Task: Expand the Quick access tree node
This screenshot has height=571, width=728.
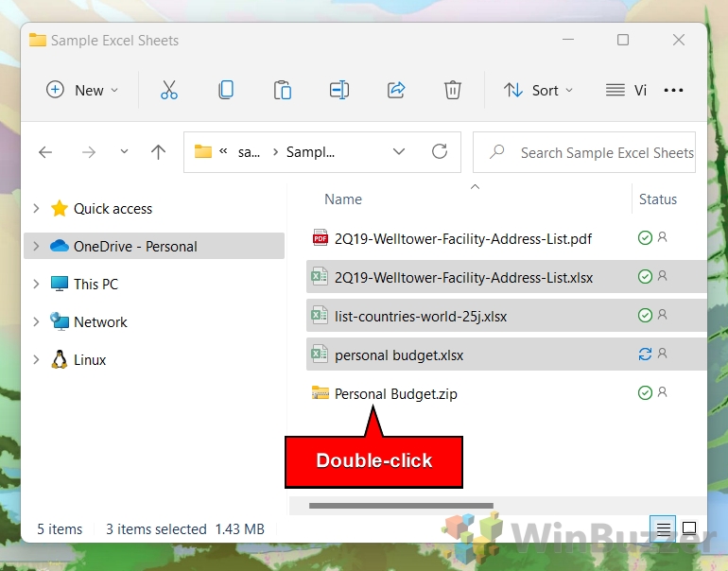Action: 36,208
